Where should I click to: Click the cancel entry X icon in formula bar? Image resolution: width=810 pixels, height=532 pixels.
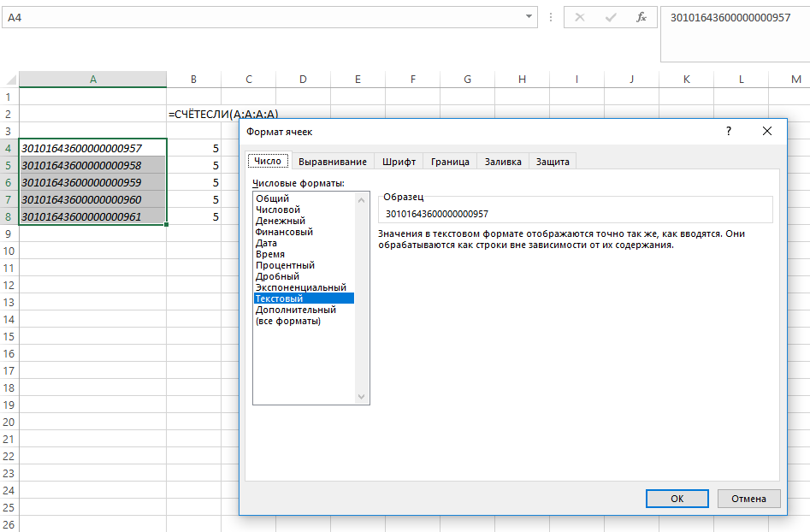click(x=580, y=18)
